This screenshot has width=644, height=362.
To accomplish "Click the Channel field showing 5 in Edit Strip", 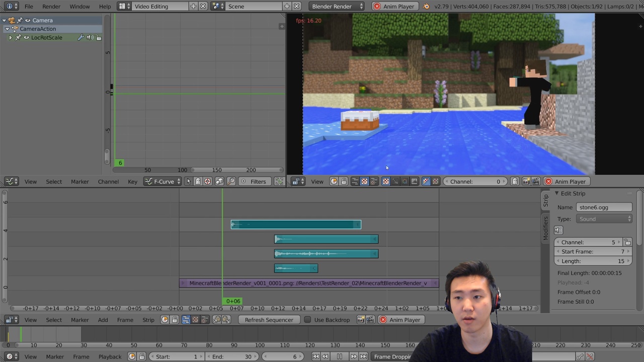I will click(588, 242).
